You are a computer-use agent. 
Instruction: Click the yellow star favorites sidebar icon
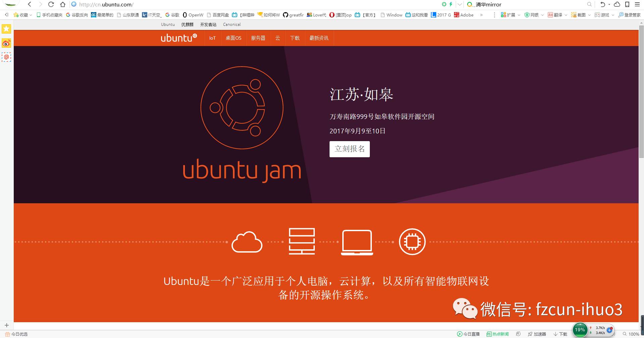click(6, 29)
